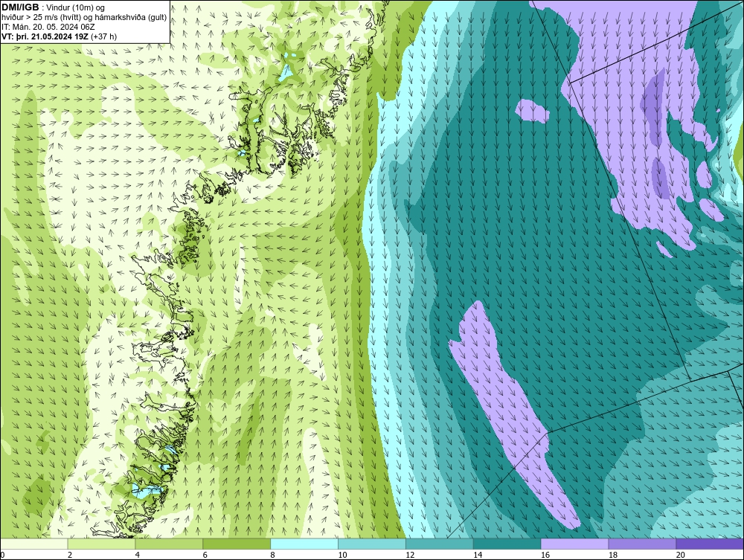Image resolution: width=744 pixels, height=560 pixels.
Task: Click the 12–14 m/s teal legend swatch
Action: (440, 544)
